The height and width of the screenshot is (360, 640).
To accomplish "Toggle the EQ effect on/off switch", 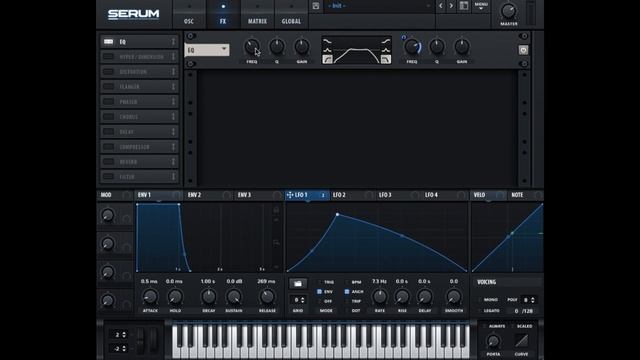I will 109,42.
